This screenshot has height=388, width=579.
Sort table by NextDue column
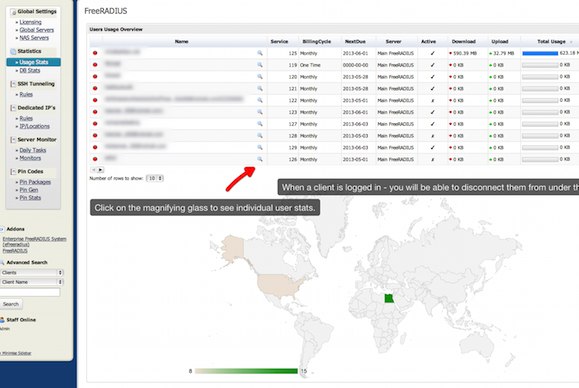(x=355, y=41)
